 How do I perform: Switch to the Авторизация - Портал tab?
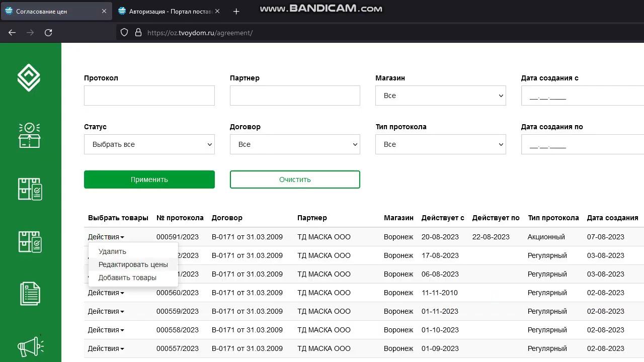pyautogui.click(x=171, y=11)
